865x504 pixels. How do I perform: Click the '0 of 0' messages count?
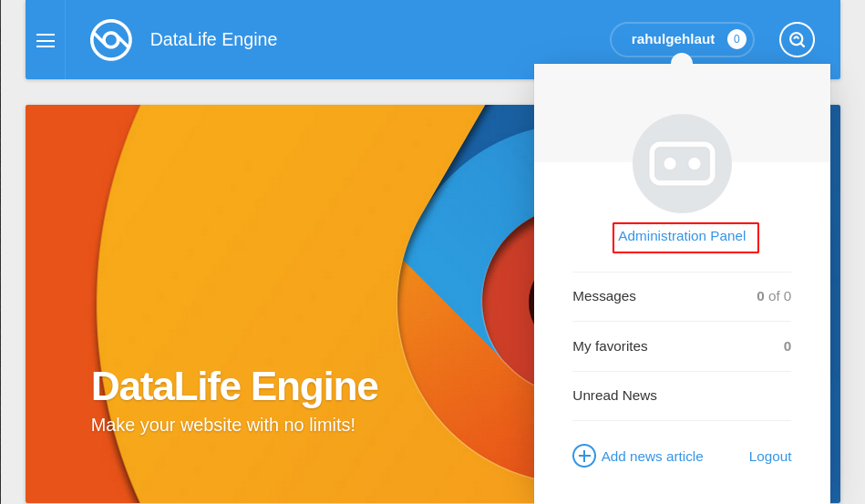[774, 296]
